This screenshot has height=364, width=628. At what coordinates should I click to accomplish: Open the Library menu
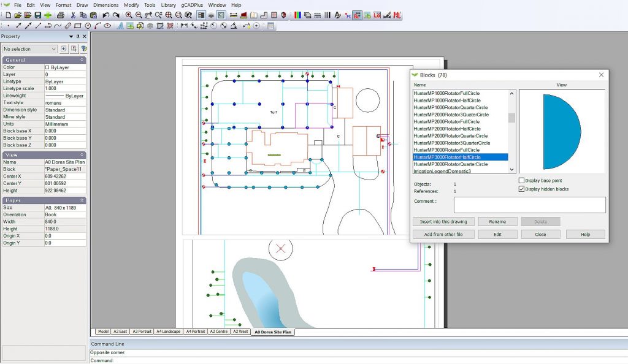tap(169, 5)
